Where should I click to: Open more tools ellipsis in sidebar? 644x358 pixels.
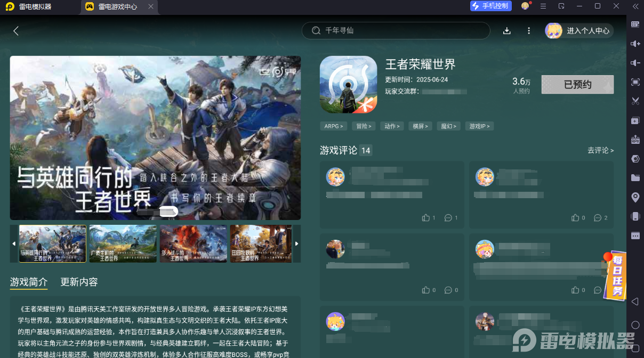click(635, 235)
